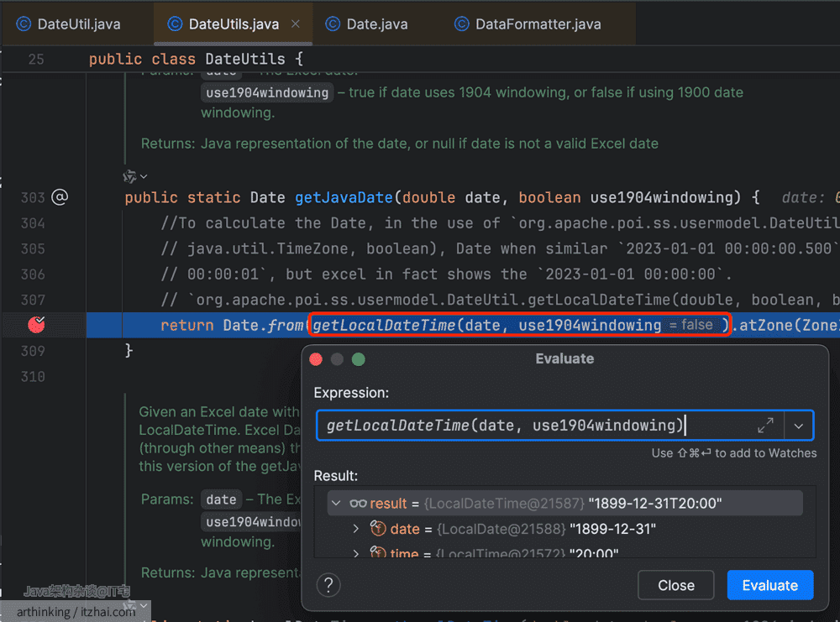Click the getJavaDate method name
Image resolution: width=840 pixels, height=622 pixels.
344,197
